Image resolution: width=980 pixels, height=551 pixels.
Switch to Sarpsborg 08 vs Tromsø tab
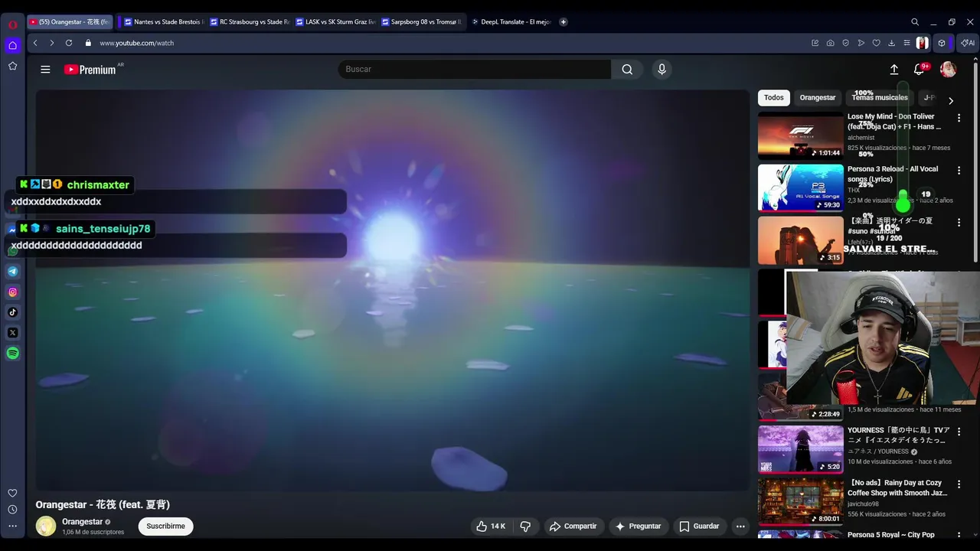[x=421, y=21]
